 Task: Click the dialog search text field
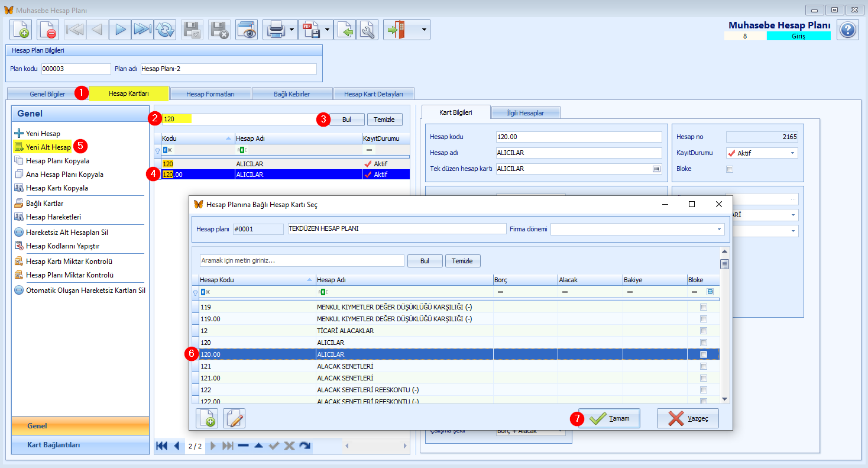pos(302,260)
